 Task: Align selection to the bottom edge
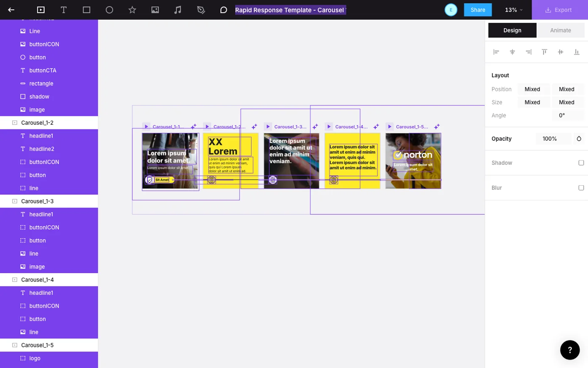(x=577, y=52)
